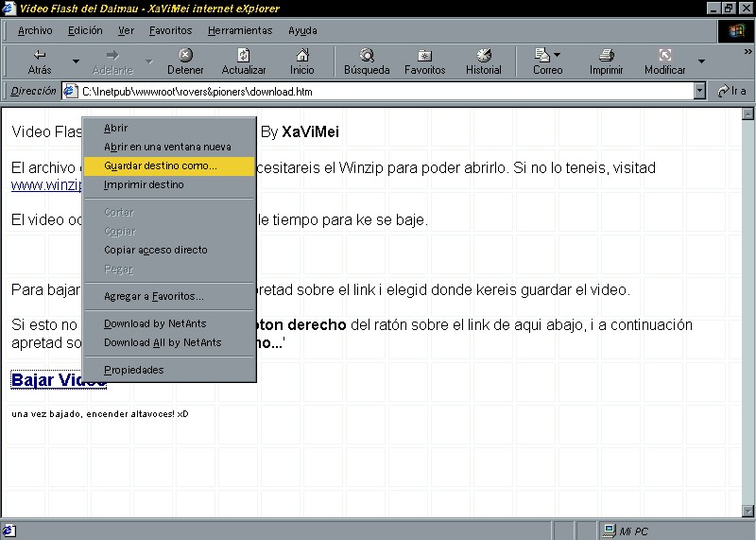Click the XaViMei author text
The height and width of the screenshot is (540, 756).
point(310,131)
